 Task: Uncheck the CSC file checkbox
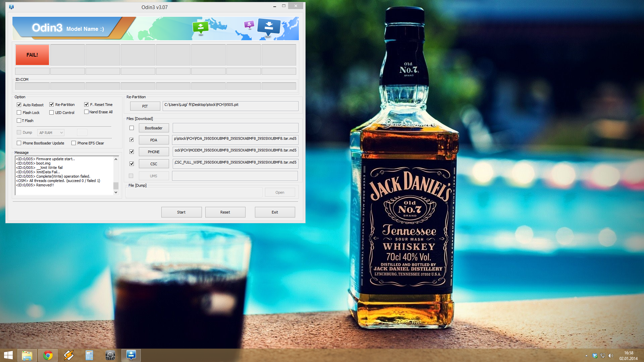(x=132, y=164)
